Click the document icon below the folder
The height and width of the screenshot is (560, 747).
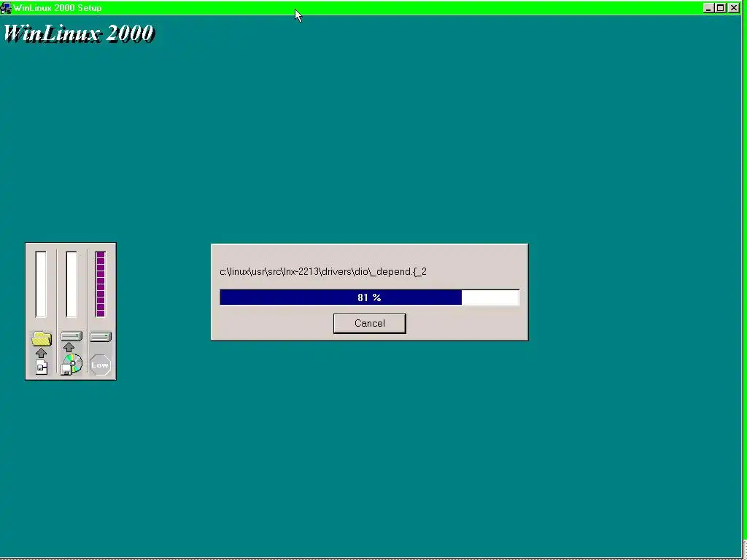coord(42,367)
